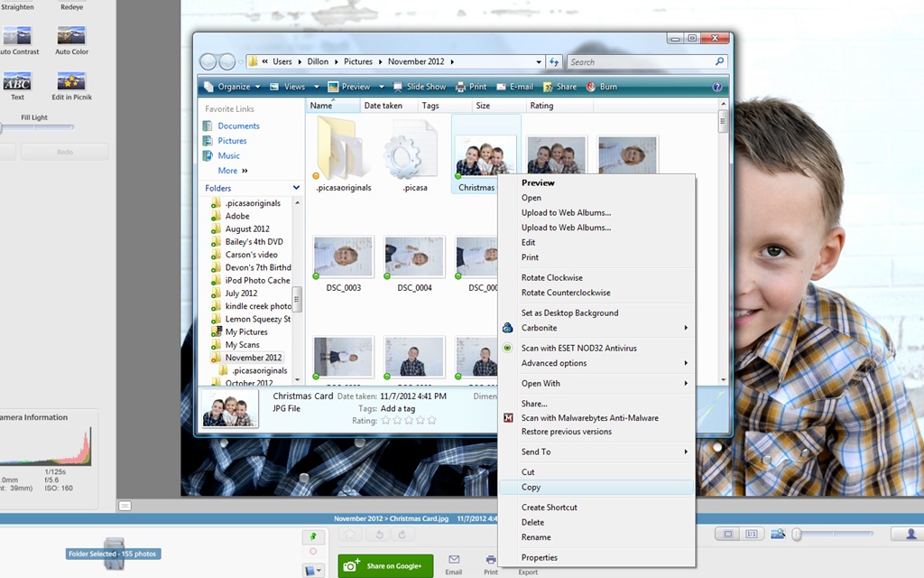
Task: Adjust the Fill Light slider
Action: 36,126
